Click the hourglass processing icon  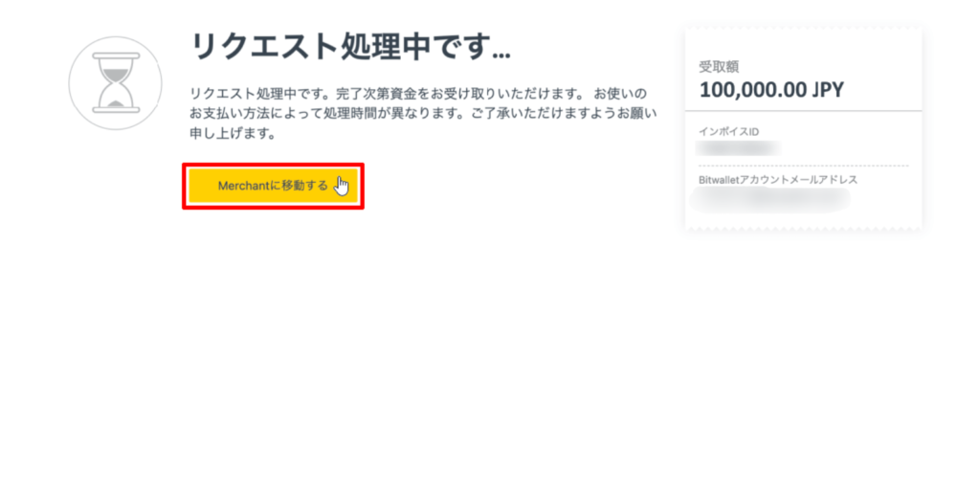(x=116, y=83)
